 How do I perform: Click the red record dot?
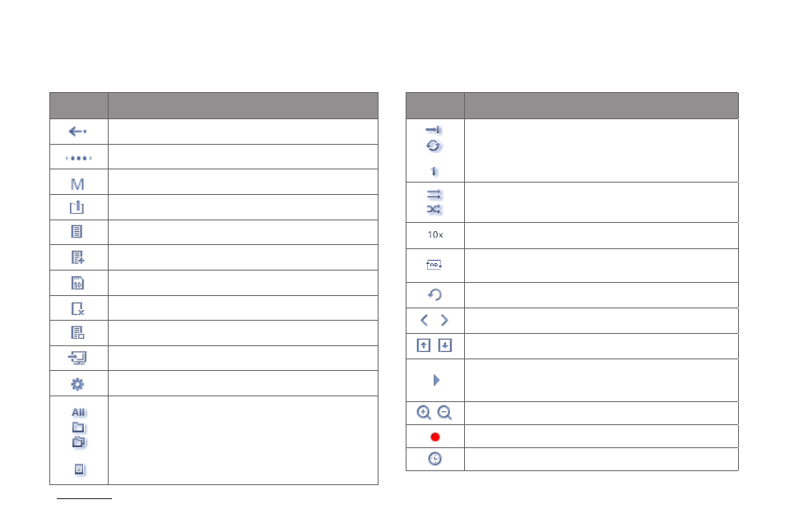[435, 437]
